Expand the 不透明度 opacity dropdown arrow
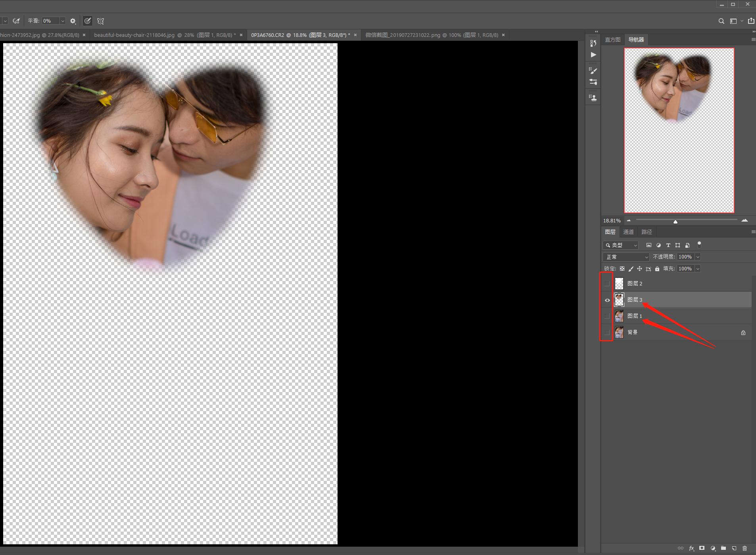Screen dimensions: 756x555 698,257
